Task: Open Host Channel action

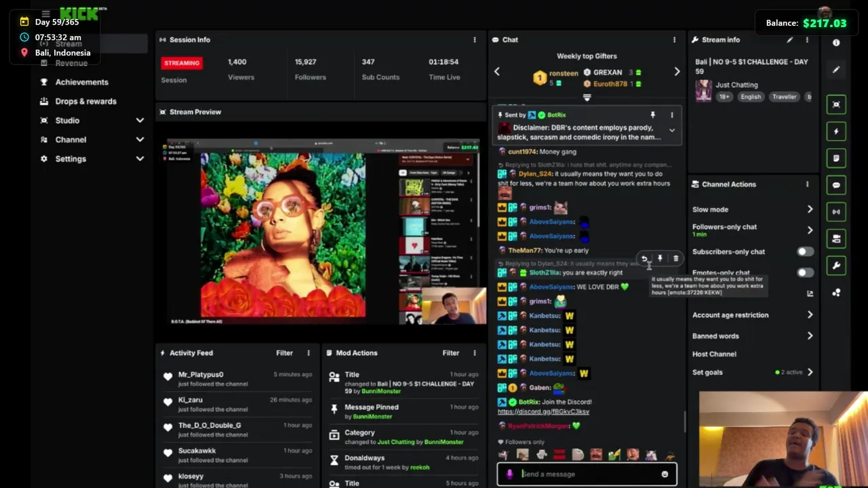Action: click(714, 354)
